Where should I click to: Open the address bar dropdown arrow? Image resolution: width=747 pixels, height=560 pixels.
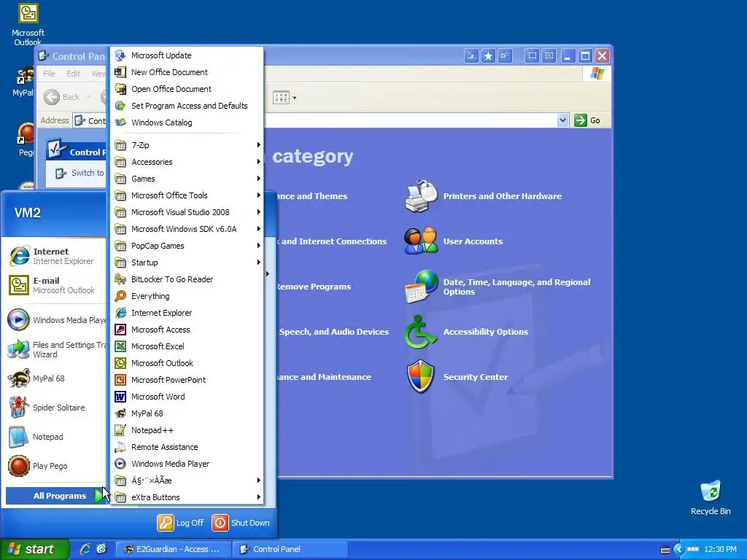click(562, 120)
